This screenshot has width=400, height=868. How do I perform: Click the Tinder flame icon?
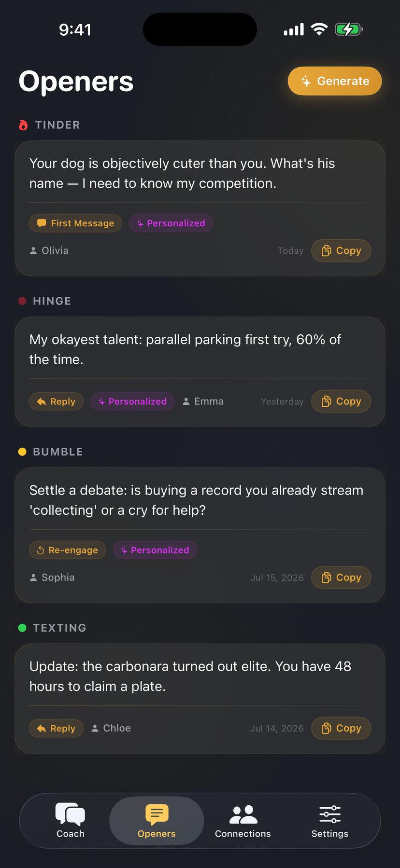pyautogui.click(x=23, y=125)
